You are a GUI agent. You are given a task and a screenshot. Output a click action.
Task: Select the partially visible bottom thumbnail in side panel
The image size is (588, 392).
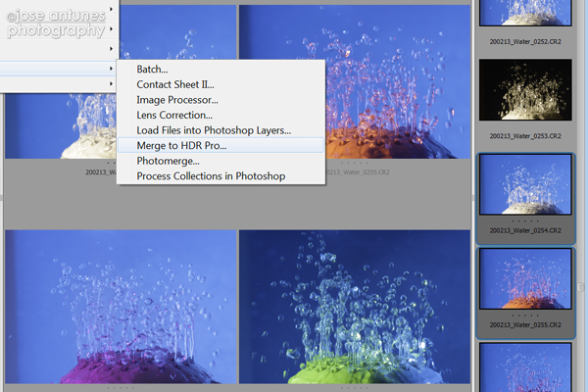pos(525,367)
